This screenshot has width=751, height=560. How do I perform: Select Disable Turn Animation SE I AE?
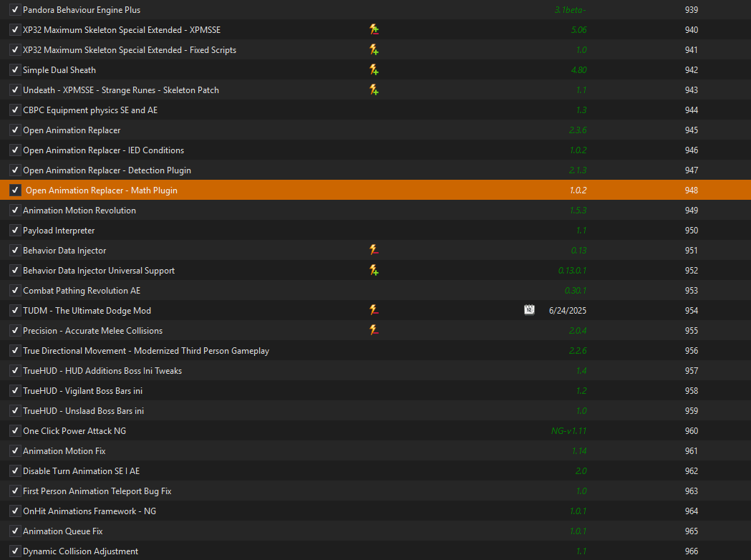point(82,471)
